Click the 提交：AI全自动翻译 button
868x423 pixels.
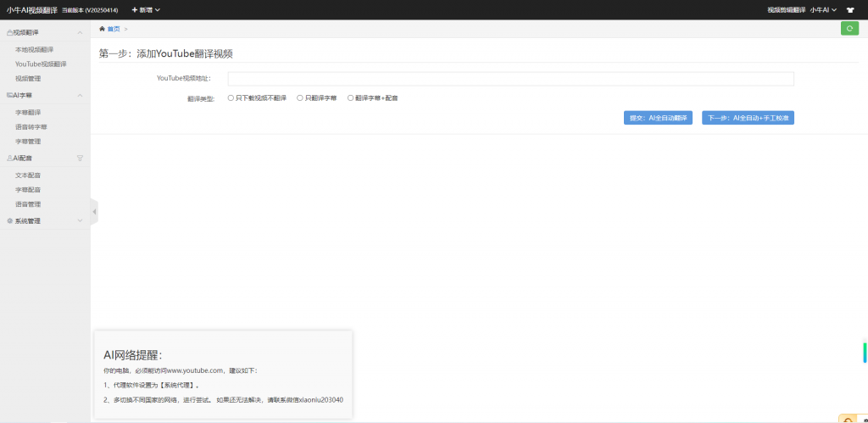(658, 118)
